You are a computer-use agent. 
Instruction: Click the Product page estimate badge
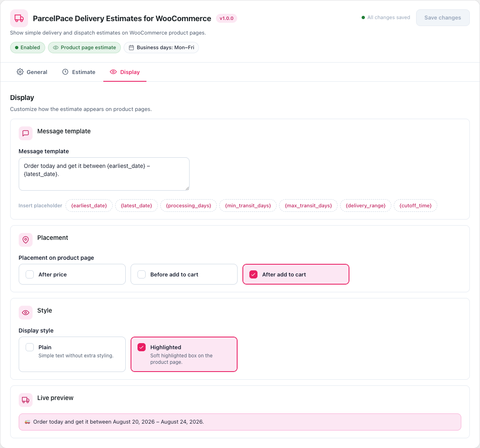(x=85, y=48)
